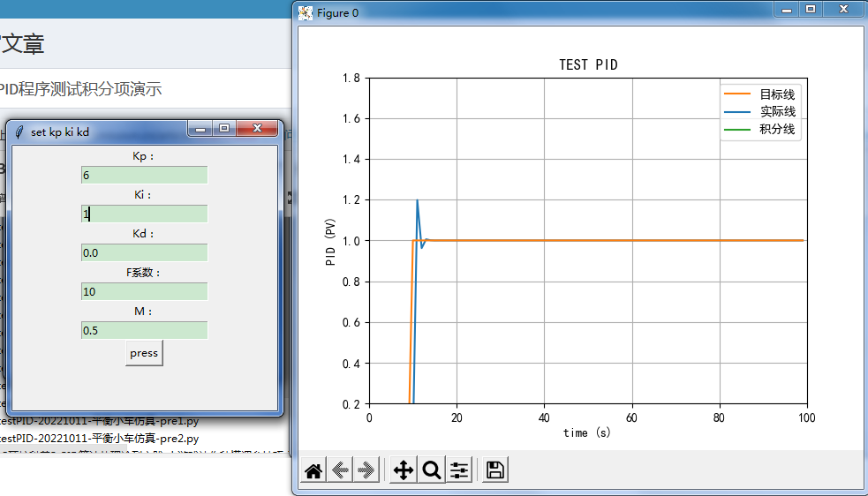Open the Configure subplots sliders icon
Image resolution: width=868 pixels, height=496 pixels.
click(459, 470)
